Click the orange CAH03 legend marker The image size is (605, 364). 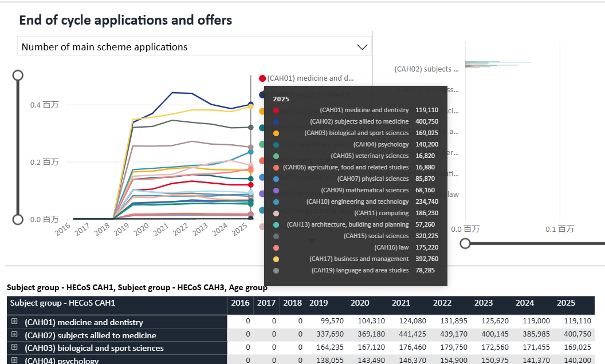click(x=262, y=112)
